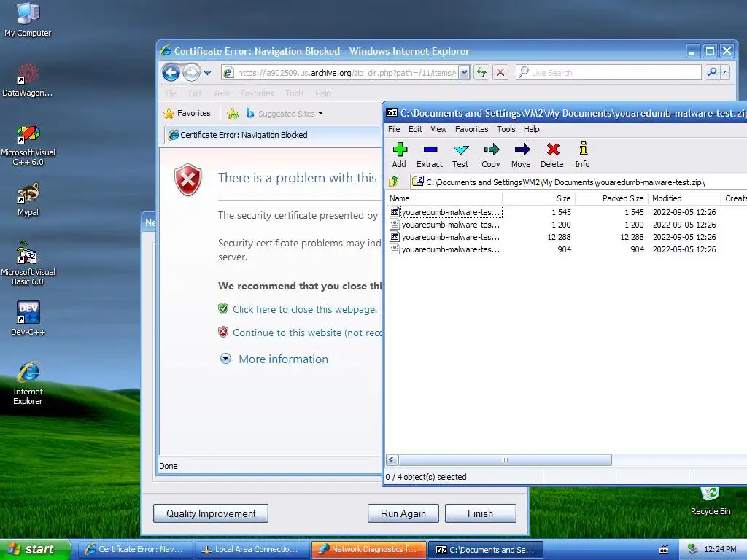Go up one folder in 7-Zip
The width and height of the screenshot is (747, 560).
[x=394, y=182]
